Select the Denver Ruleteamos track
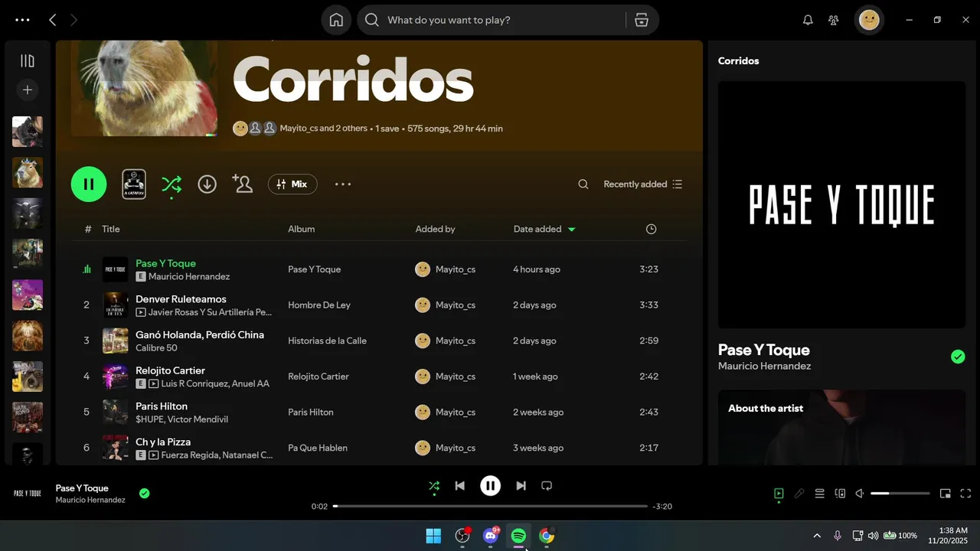The height and width of the screenshot is (551, 980). pyautogui.click(x=181, y=299)
